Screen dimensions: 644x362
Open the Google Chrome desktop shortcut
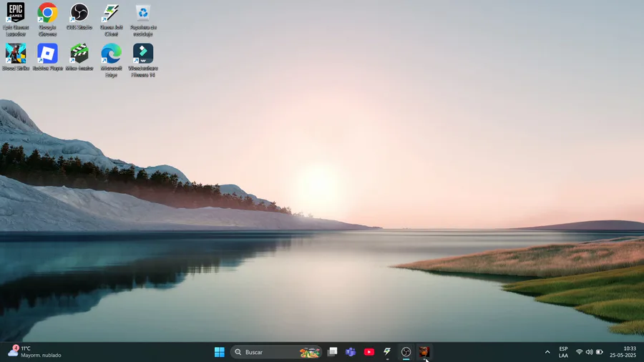pos(48,19)
